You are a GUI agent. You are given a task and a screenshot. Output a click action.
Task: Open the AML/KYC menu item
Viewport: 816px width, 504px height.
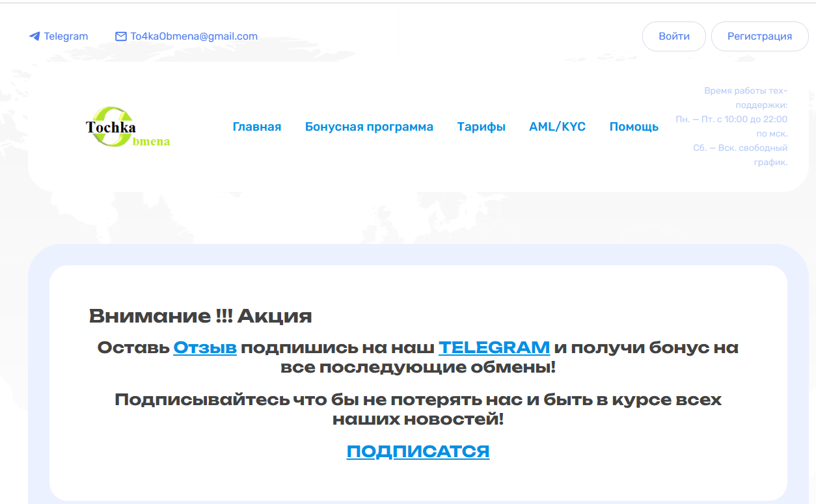tap(558, 127)
